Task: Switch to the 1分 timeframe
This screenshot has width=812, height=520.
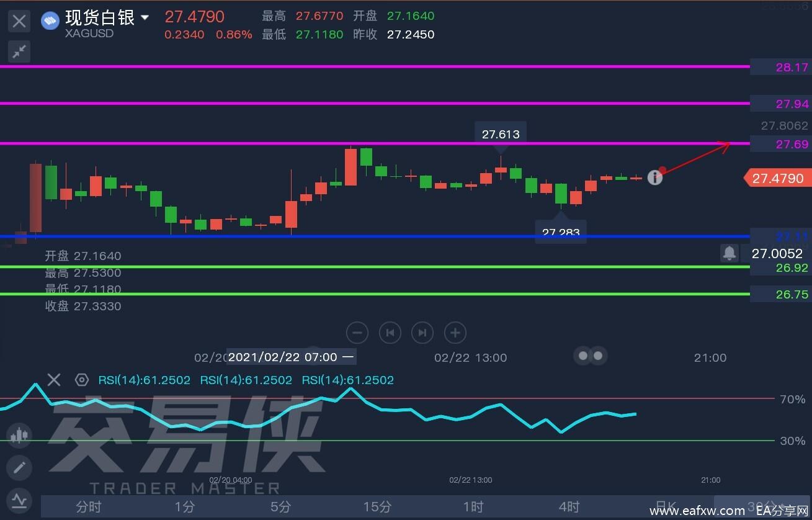Action: (x=185, y=507)
